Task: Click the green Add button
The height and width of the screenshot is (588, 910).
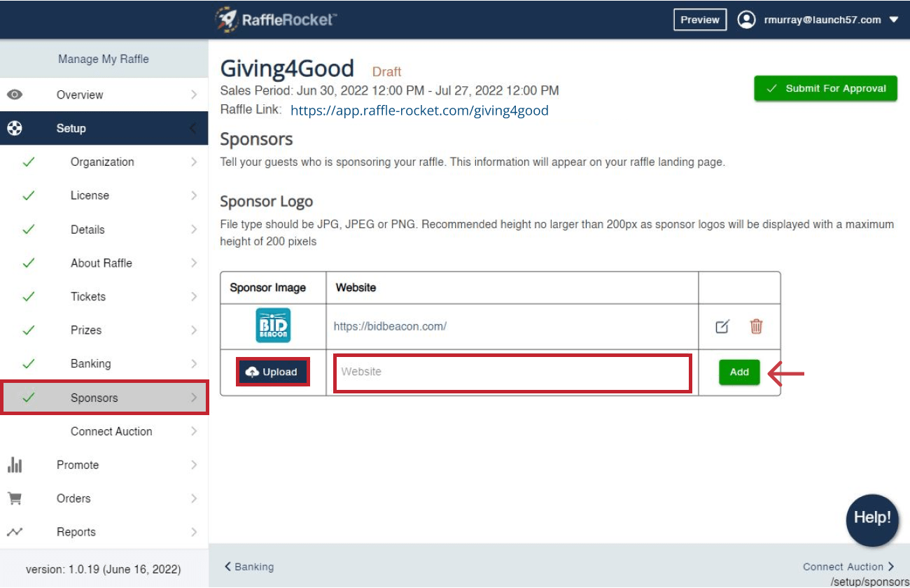Action: [x=739, y=372]
